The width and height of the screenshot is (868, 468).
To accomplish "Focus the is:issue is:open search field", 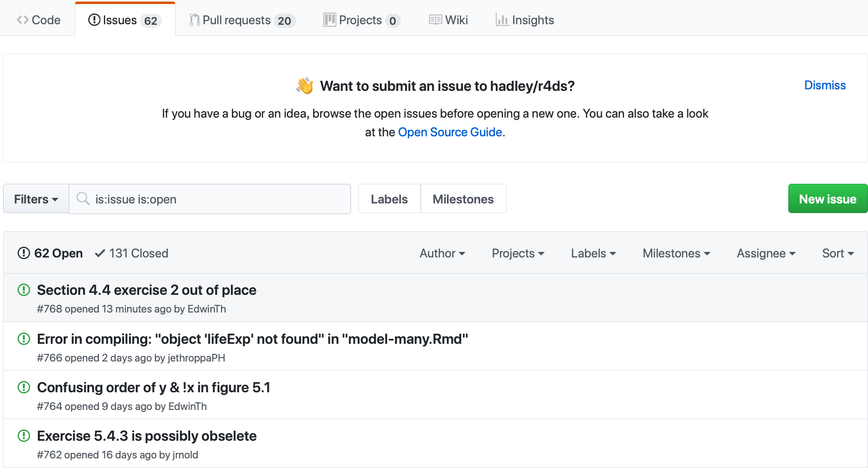I will pyautogui.click(x=217, y=199).
